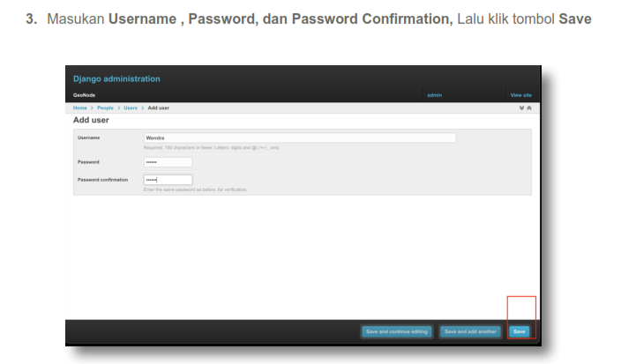Image resolution: width=621 pixels, height=364 pixels.
Task: Select GeoNode in the dark navigation bar
Action: (86, 94)
